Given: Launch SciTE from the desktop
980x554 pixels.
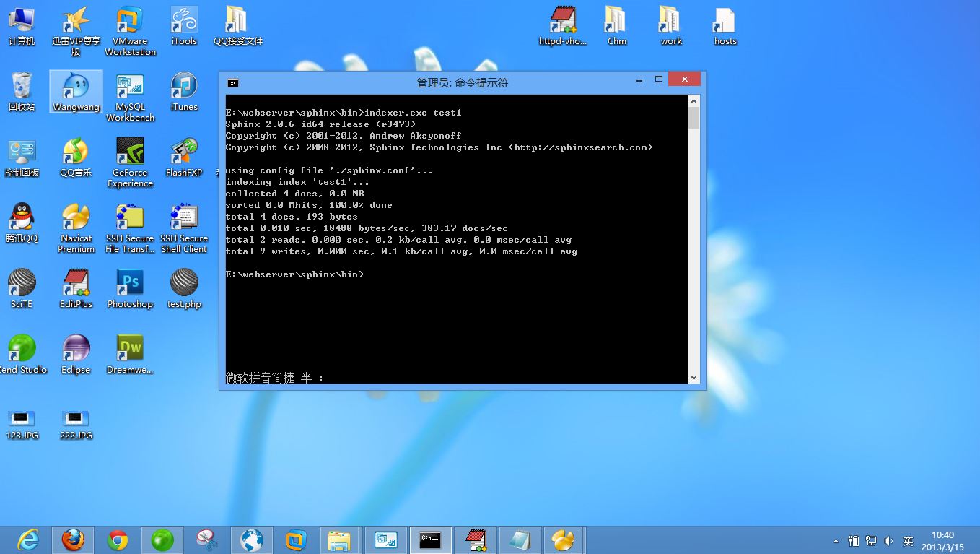Looking at the screenshot, I should click(x=22, y=288).
